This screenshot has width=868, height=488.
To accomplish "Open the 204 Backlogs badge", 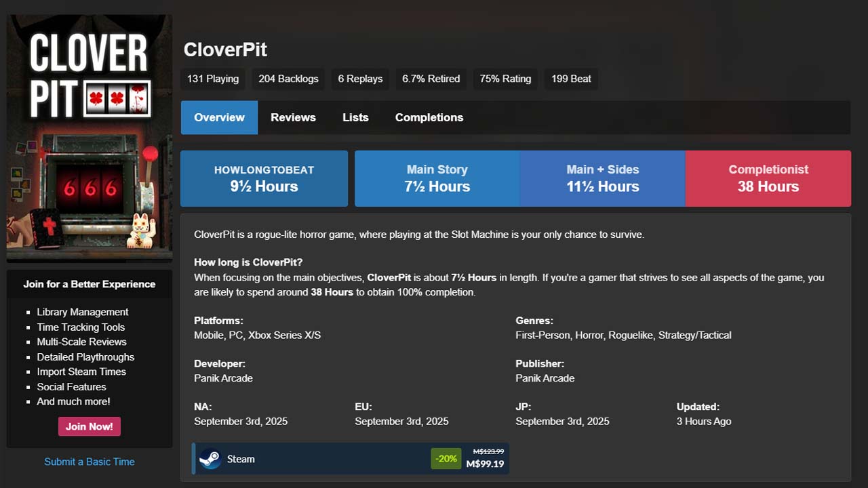I will [x=288, y=79].
